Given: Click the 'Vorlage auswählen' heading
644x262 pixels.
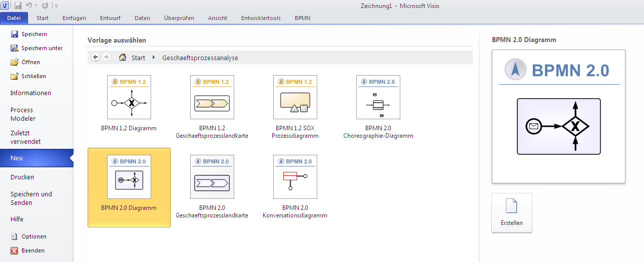Looking at the screenshot, I should (117, 40).
